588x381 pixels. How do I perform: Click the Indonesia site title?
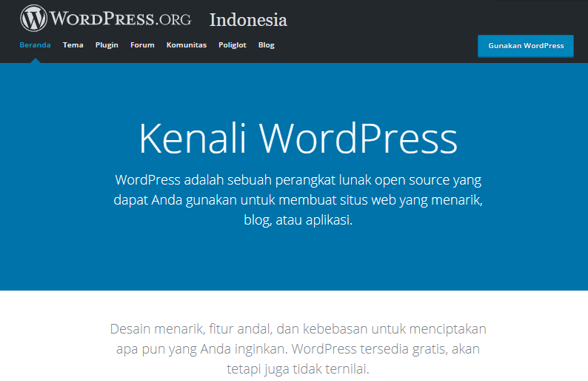[248, 20]
